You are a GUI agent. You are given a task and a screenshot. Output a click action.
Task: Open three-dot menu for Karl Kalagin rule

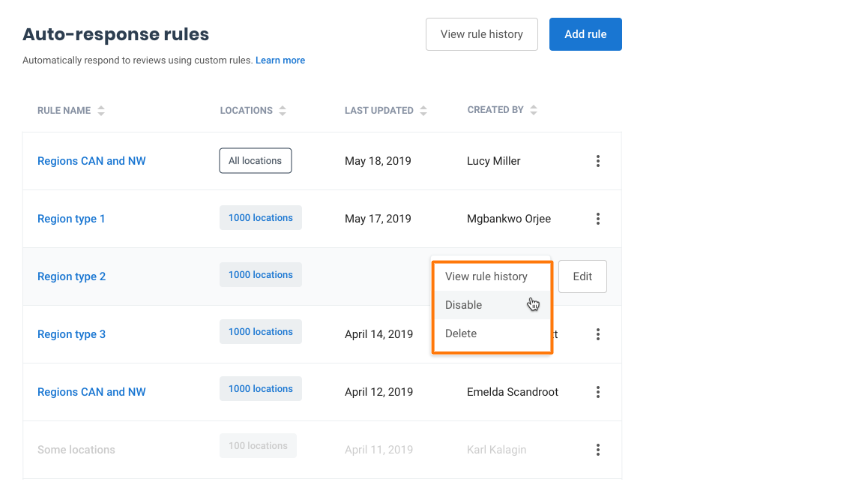click(x=598, y=450)
